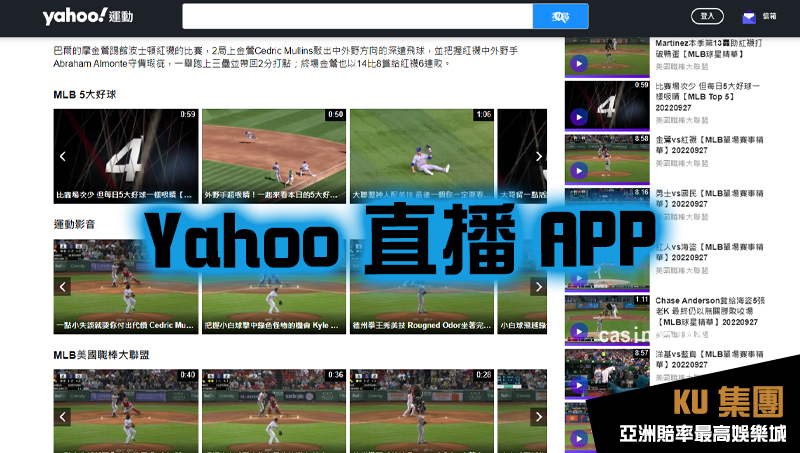Image resolution: width=800 pixels, height=453 pixels.
Task: Focus the search box in the header
Action: click(x=358, y=16)
